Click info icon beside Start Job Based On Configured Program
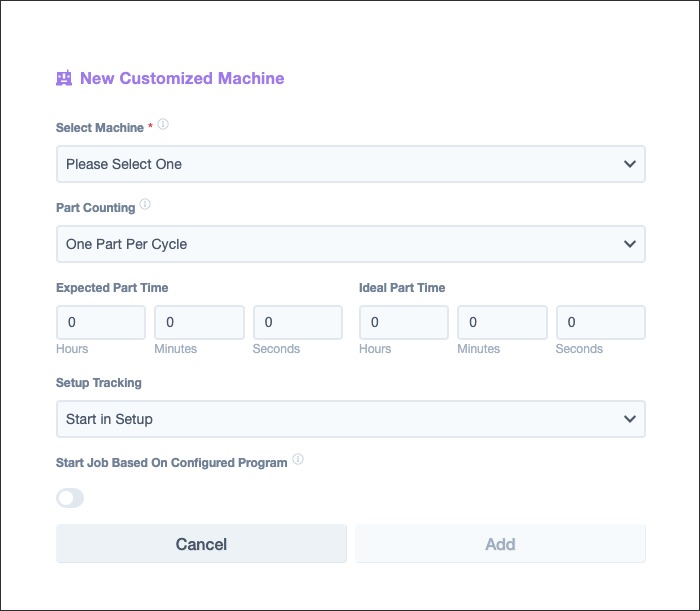Screen dimensions: 700x611 click(298, 459)
